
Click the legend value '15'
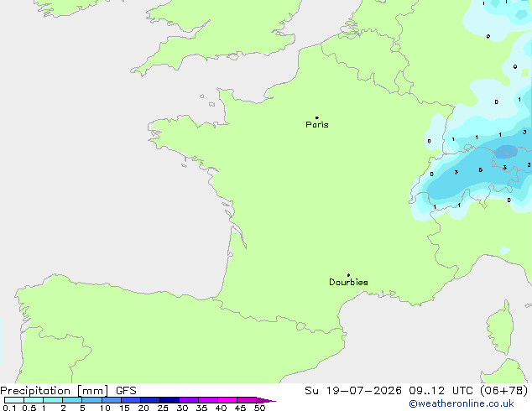(x=124, y=408)
